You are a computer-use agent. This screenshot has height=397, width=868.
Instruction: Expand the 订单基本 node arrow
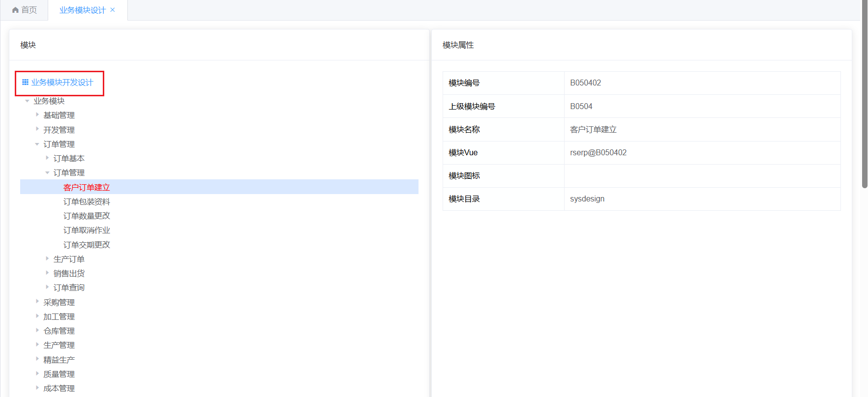coord(47,158)
